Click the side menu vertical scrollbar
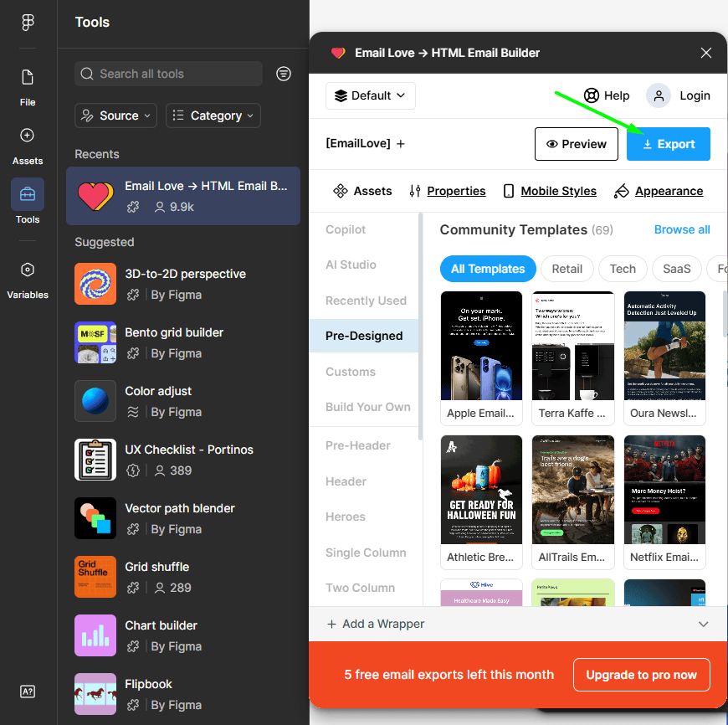 [x=420, y=327]
